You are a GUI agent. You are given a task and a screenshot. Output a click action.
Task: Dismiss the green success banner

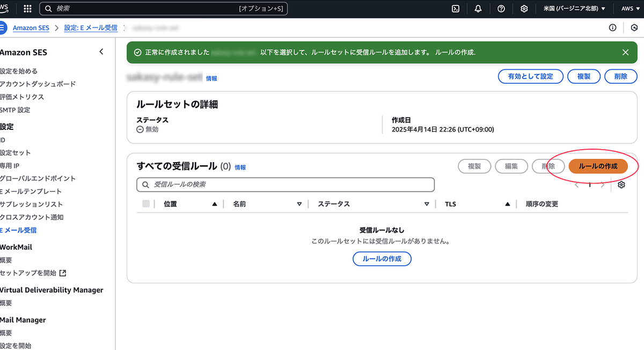625,52
